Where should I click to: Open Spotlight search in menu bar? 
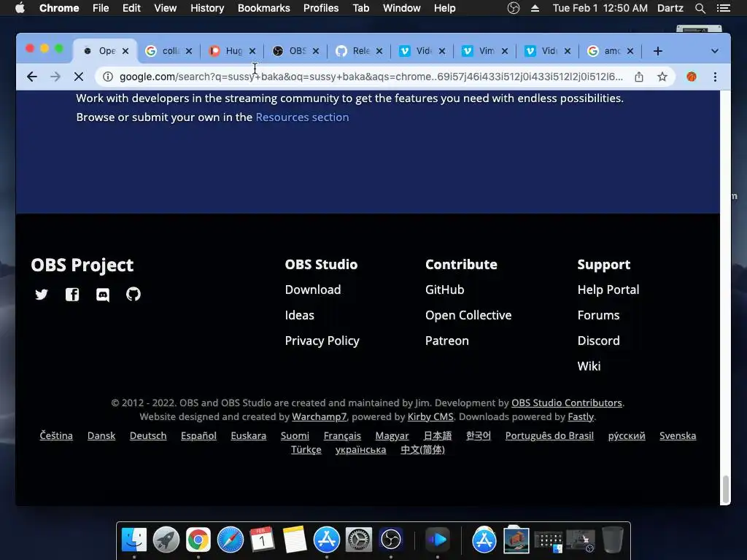(x=700, y=8)
